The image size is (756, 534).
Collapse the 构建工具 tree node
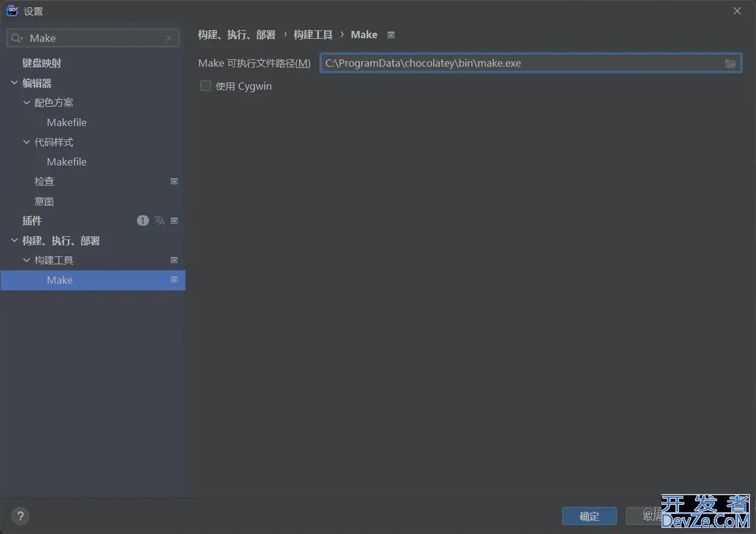pyautogui.click(x=27, y=260)
